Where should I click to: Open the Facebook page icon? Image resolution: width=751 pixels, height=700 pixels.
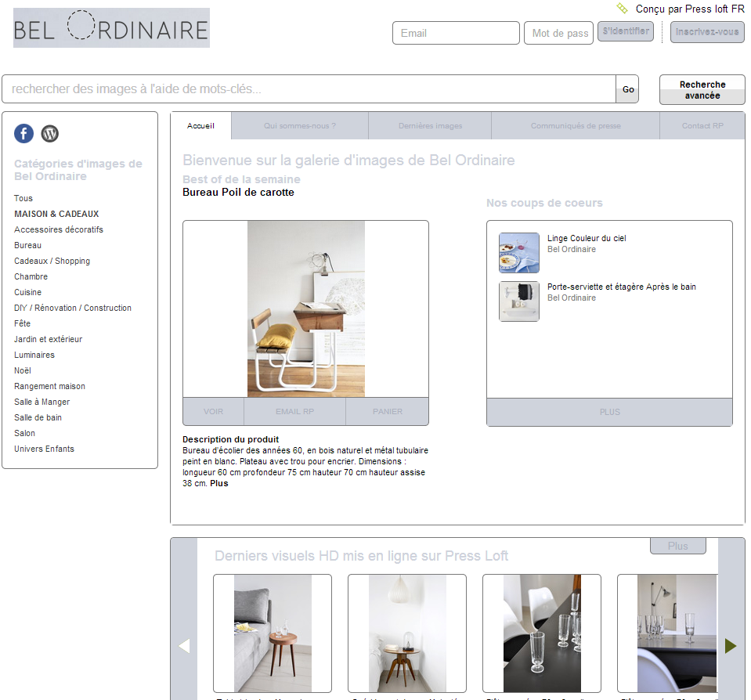[24, 134]
